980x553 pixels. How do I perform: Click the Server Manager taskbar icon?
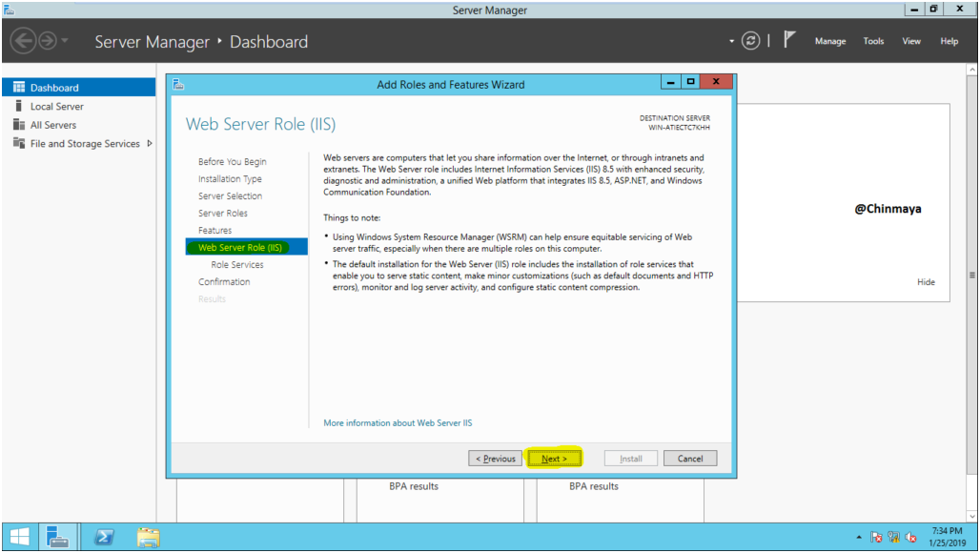58,537
